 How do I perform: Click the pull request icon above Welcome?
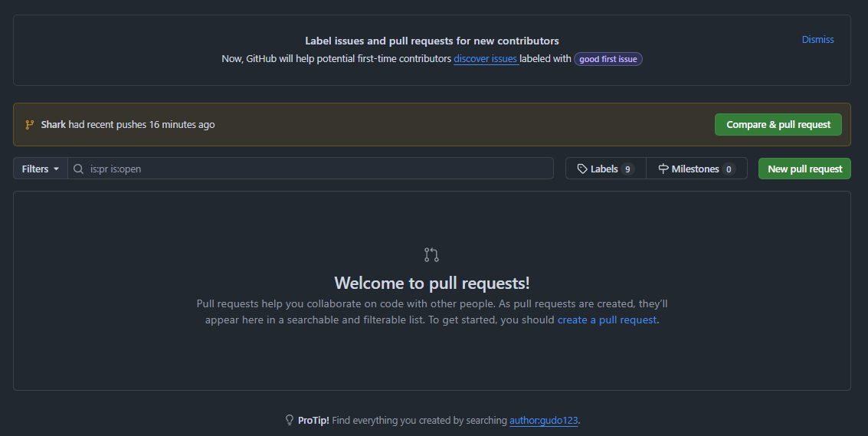coord(431,255)
